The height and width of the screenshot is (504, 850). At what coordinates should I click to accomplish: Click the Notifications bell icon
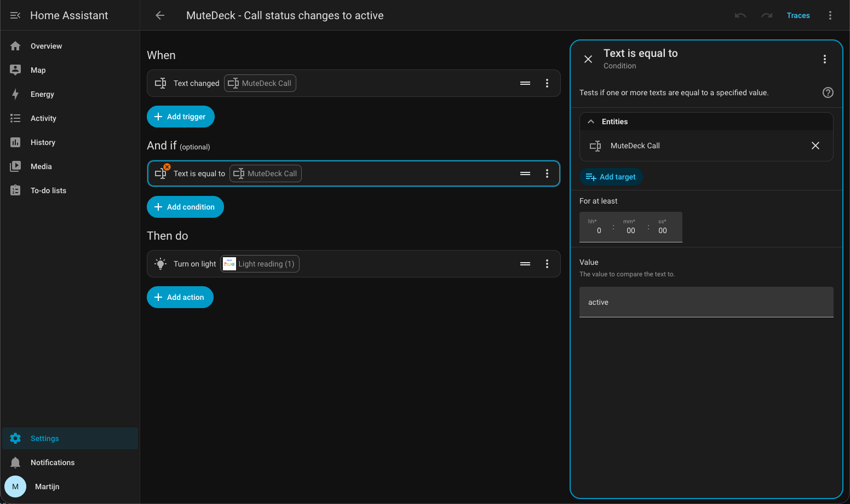tap(15, 462)
